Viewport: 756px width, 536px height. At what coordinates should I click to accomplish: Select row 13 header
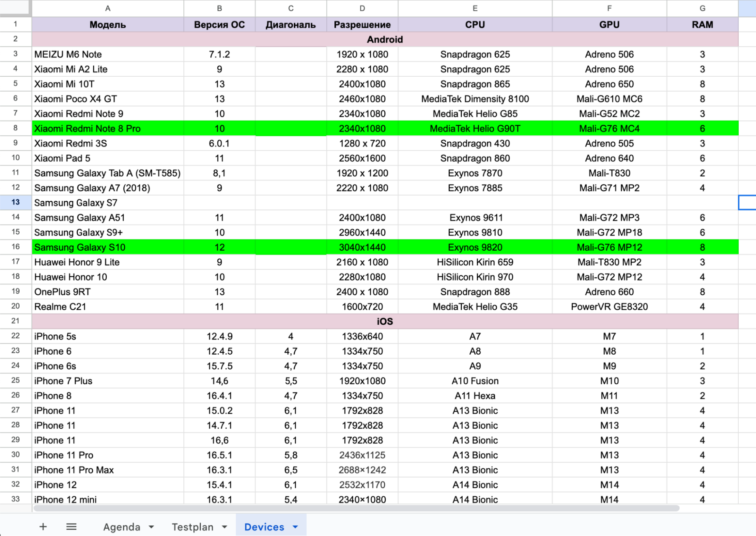click(x=15, y=202)
